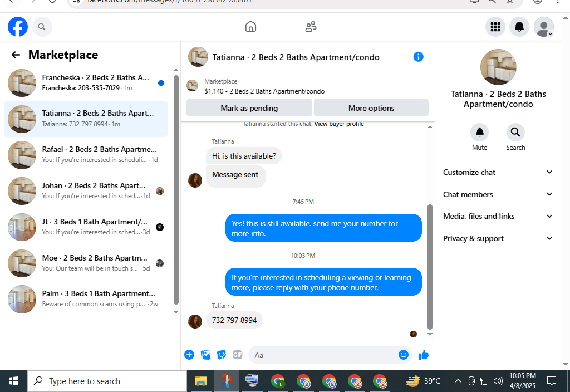This screenshot has width=570, height=392.
Task: Click the Windows Type here to search box
Action: [107, 381]
